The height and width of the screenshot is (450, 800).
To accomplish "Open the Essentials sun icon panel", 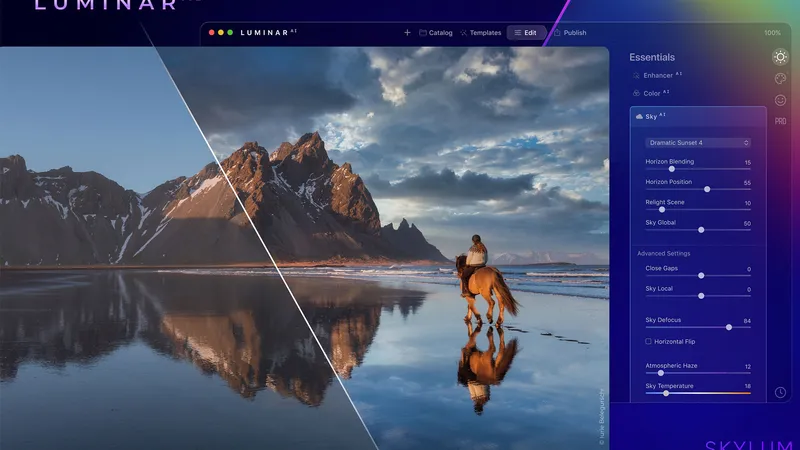I will click(x=780, y=57).
